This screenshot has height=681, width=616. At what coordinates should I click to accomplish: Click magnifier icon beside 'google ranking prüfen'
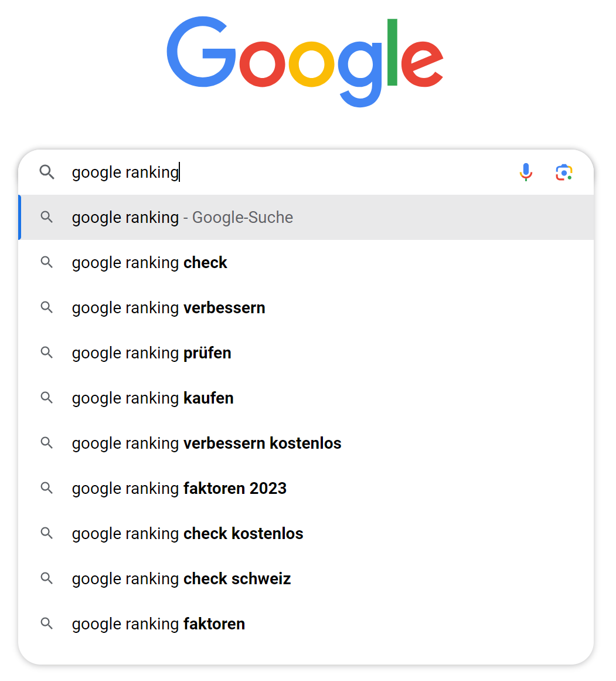[47, 353]
